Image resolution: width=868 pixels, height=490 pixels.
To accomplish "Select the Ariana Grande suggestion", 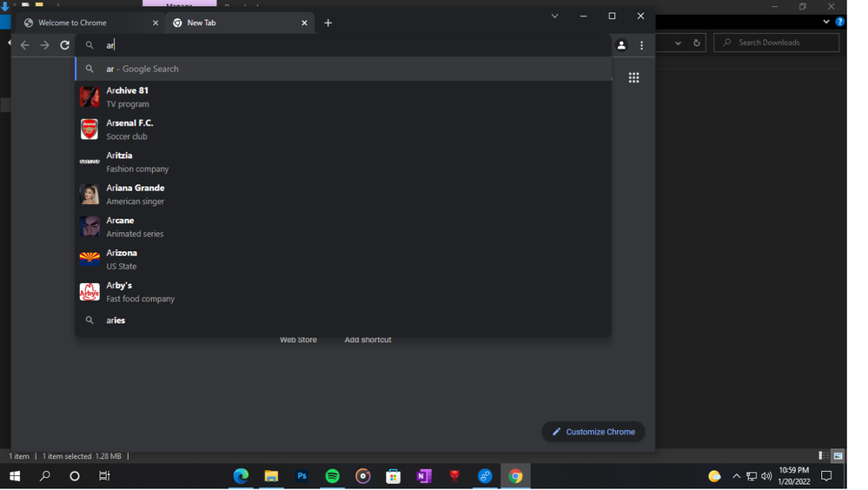I will [x=343, y=195].
